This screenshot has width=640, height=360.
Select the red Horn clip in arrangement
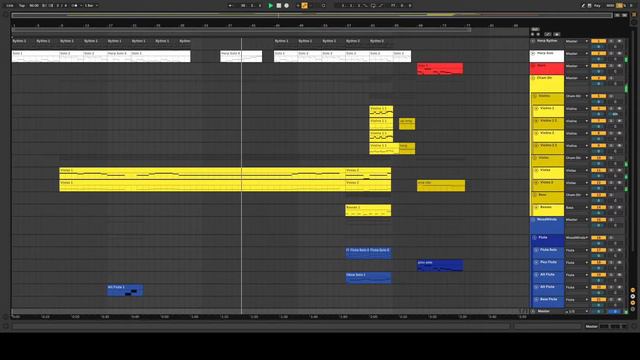(x=440, y=69)
